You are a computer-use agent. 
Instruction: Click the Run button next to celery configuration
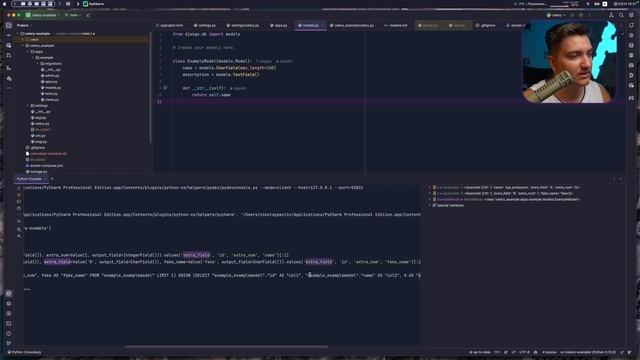click(x=573, y=15)
